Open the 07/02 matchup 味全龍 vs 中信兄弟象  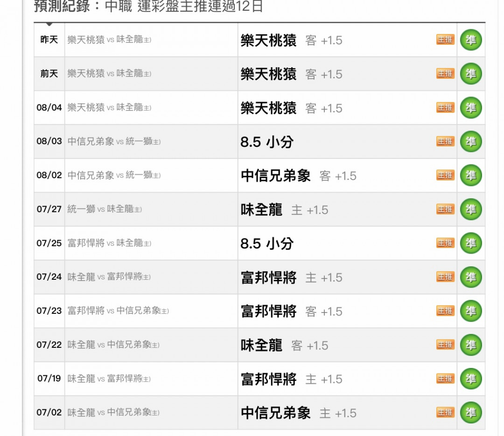[x=113, y=413]
